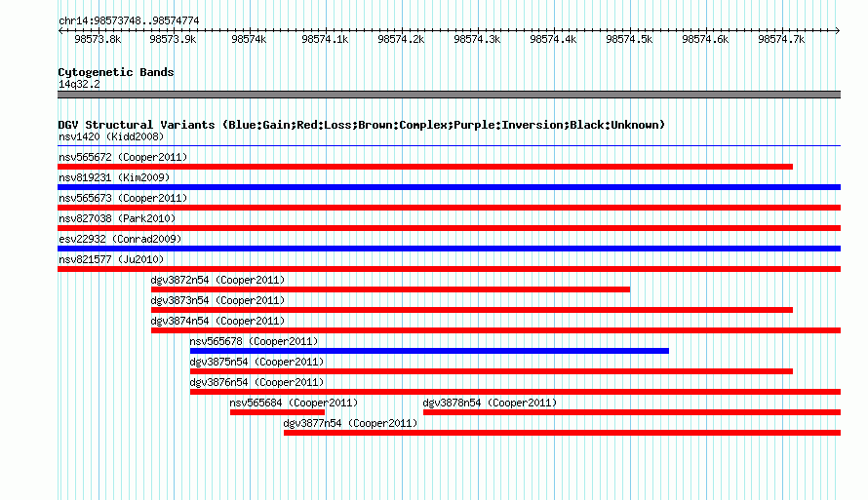
Task: Click the left arrowhead of the ruler
Action: tap(60, 30)
